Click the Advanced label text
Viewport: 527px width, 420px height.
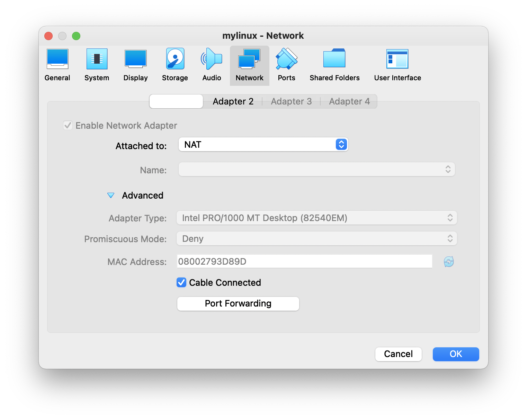tap(143, 195)
